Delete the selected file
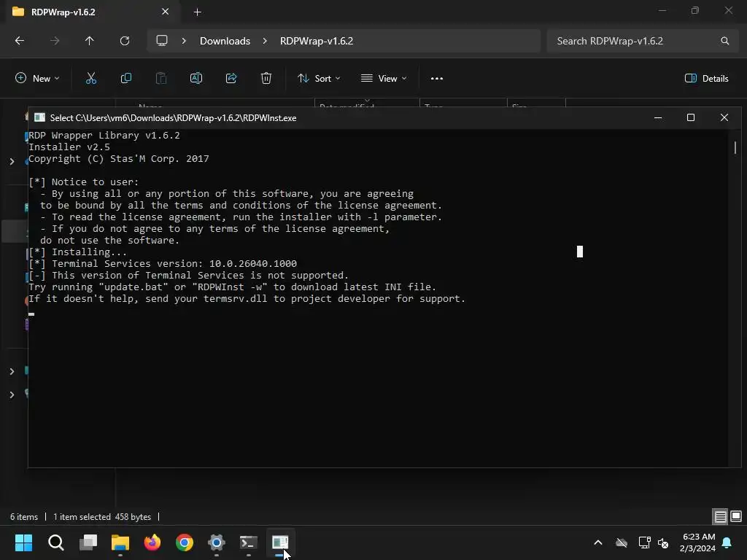 tap(266, 79)
